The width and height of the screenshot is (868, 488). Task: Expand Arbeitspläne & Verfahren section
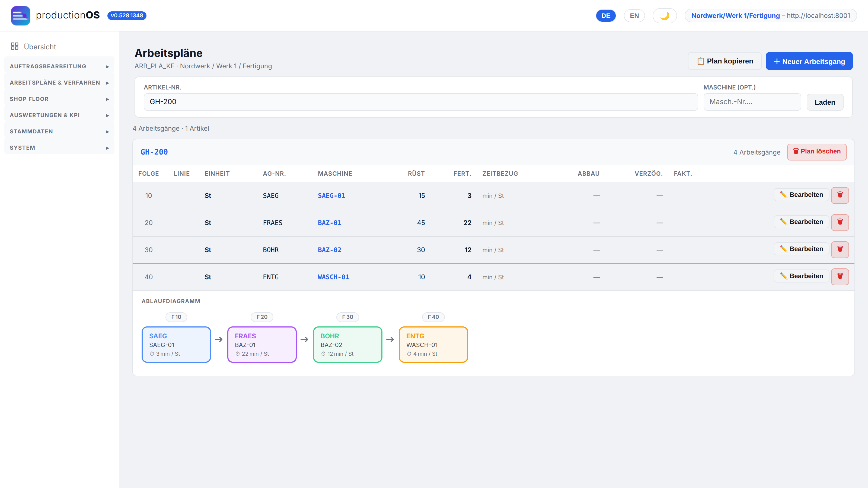pos(59,82)
